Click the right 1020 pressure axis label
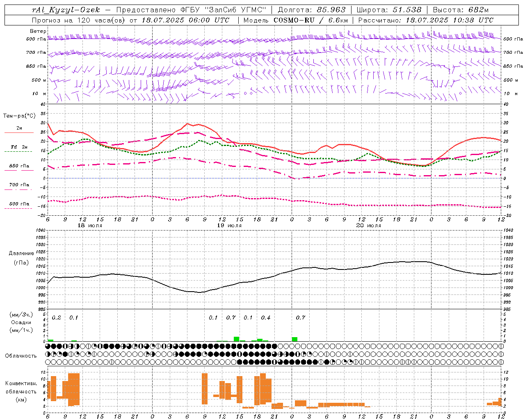Image resolution: width=525 pixels, height=420 pixels. click(508, 259)
